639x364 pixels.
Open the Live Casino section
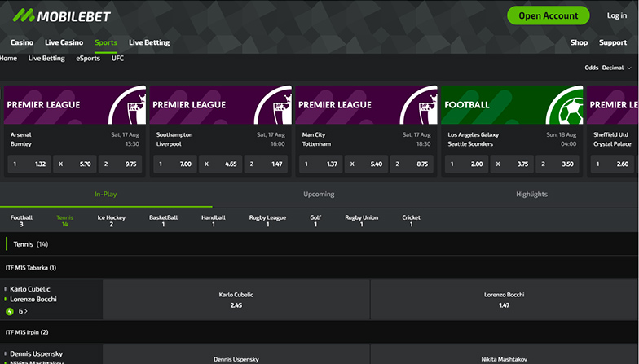coord(64,42)
